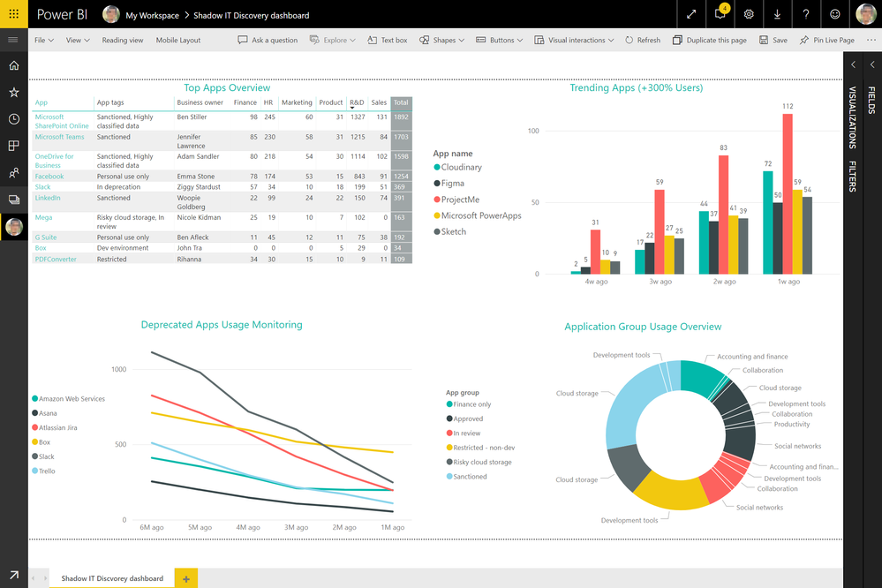Open Facebook app link
The image size is (882, 588).
click(49, 176)
